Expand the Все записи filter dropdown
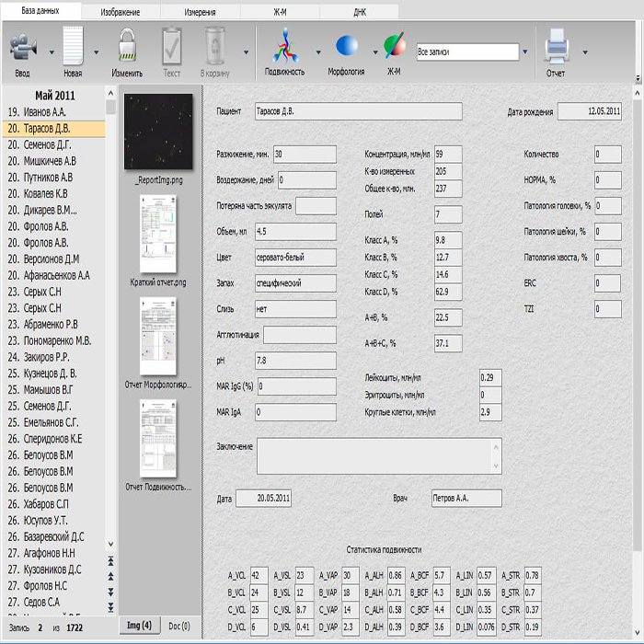 (525, 52)
